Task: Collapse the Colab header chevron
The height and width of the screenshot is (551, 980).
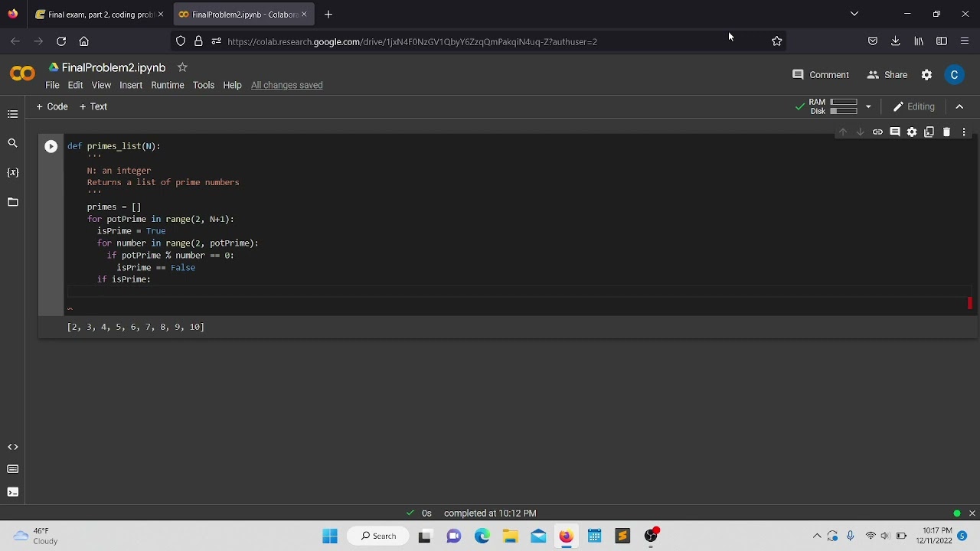Action: 959,106
